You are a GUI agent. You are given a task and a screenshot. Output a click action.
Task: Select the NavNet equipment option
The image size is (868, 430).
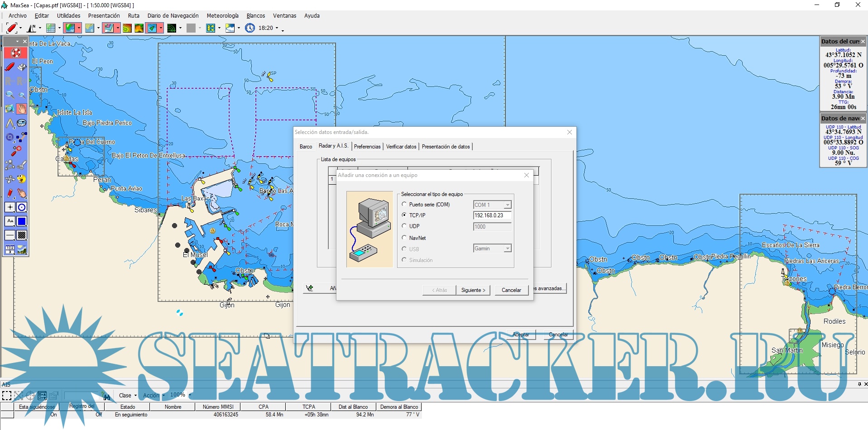(404, 238)
